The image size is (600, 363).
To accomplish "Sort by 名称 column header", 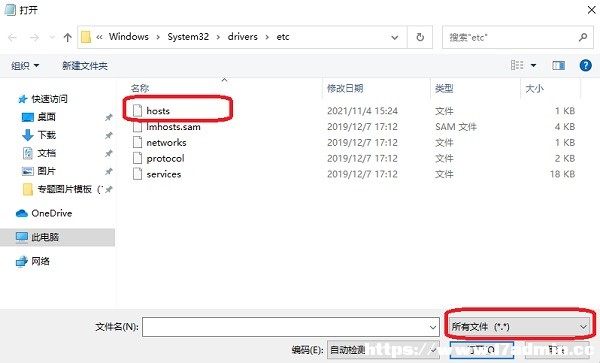I will pyautogui.click(x=140, y=88).
